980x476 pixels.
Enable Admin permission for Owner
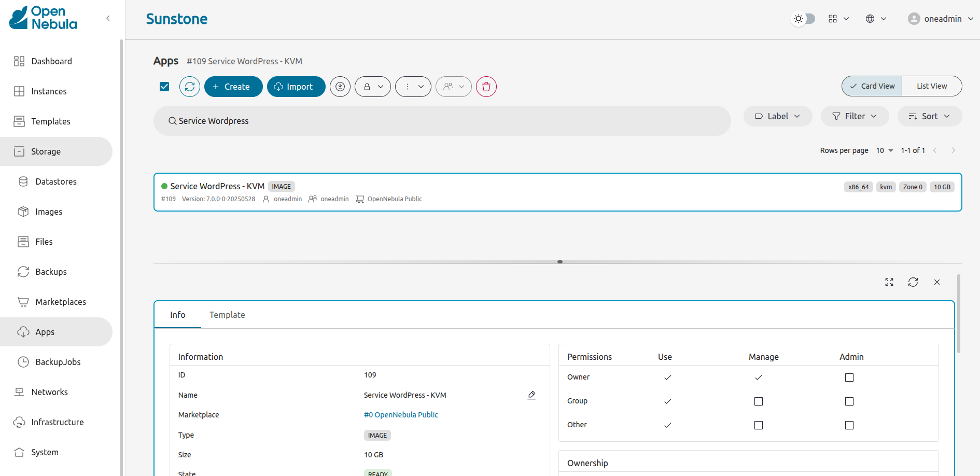pyautogui.click(x=849, y=377)
